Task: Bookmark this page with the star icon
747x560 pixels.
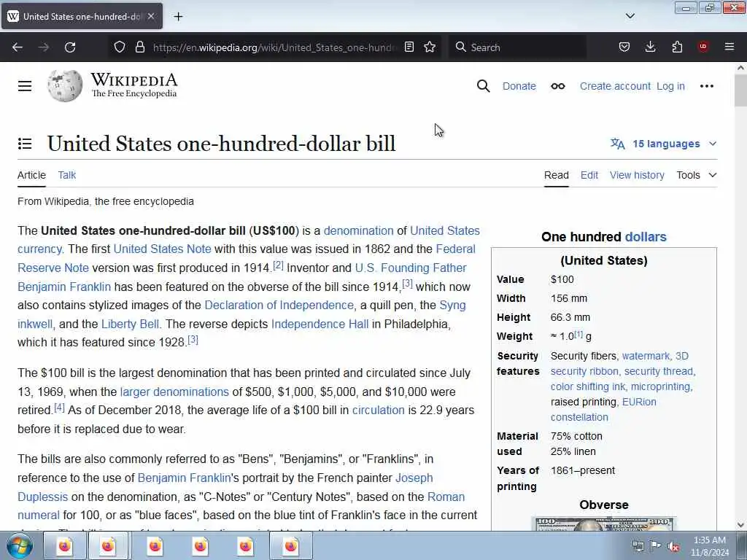Action: pos(430,47)
